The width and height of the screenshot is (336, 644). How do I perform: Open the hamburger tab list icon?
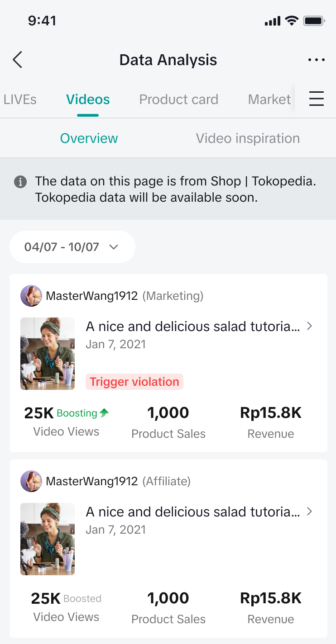[317, 99]
